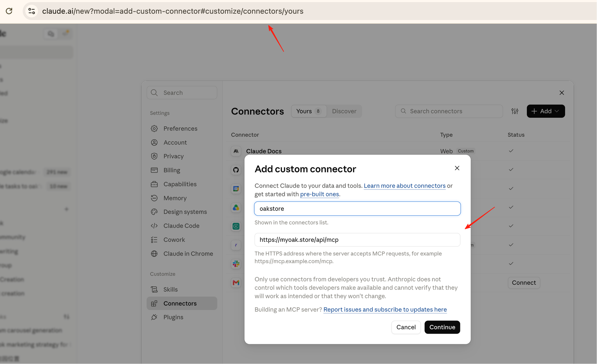Open Skills under Customize
Screen dimensions: 597x364
pyautogui.click(x=182, y=289)
